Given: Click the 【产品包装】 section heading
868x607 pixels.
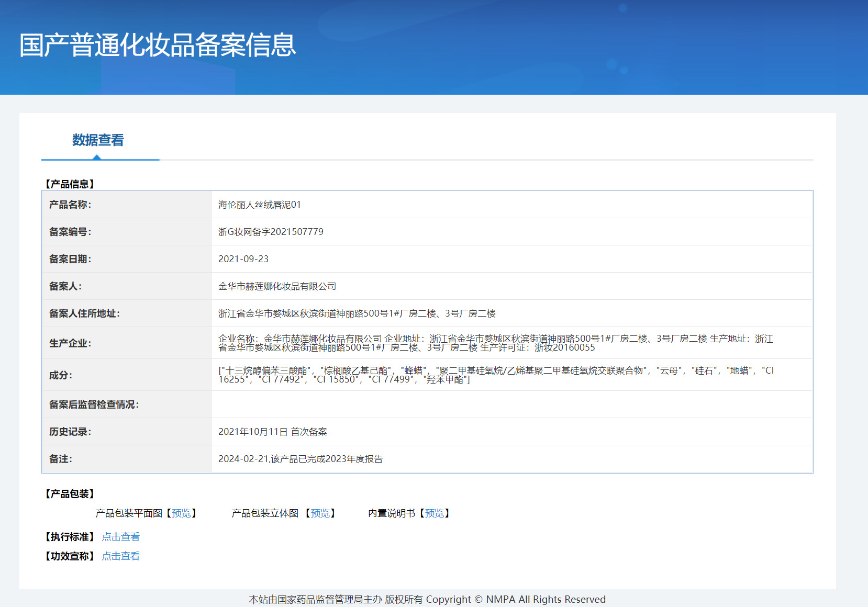Looking at the screenshot, I should click(70, 494).
